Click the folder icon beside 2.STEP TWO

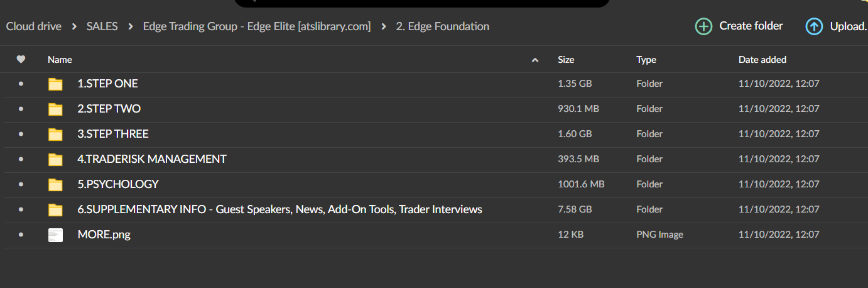pos(56,109)
